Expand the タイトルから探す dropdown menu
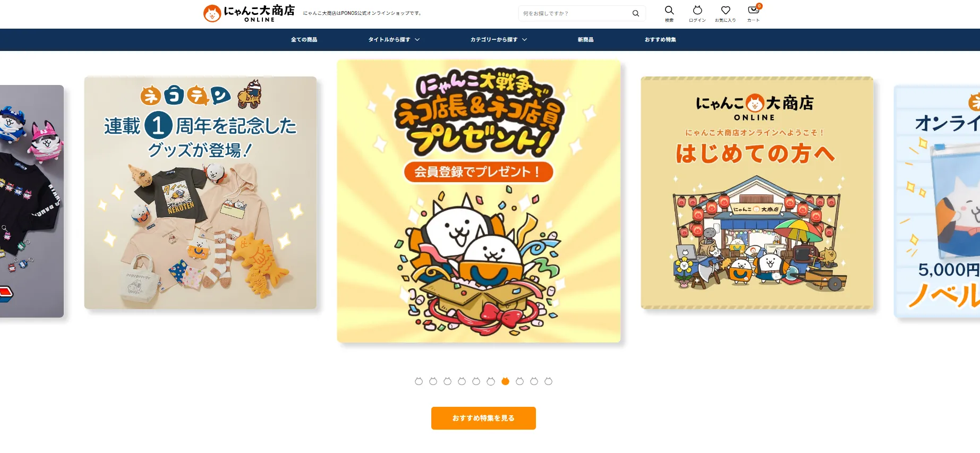The height and width of the screenshot is (453, 980). coord(394,40)
